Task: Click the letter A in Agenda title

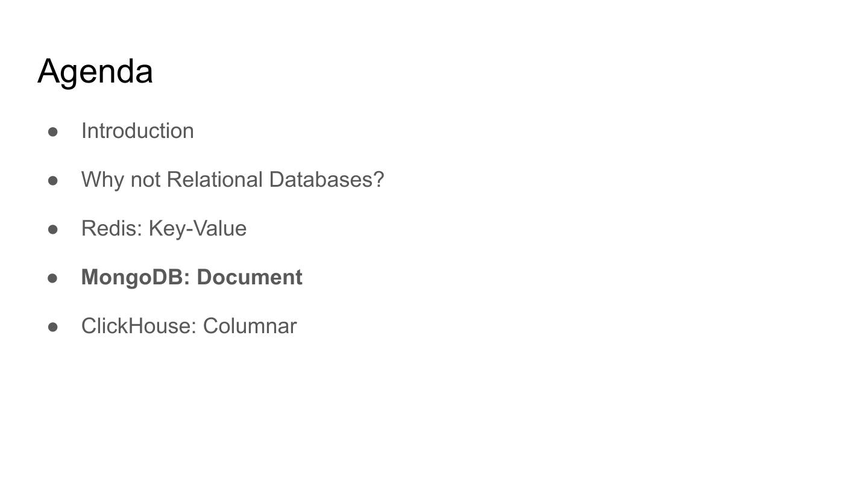Action: coord(49,71)
